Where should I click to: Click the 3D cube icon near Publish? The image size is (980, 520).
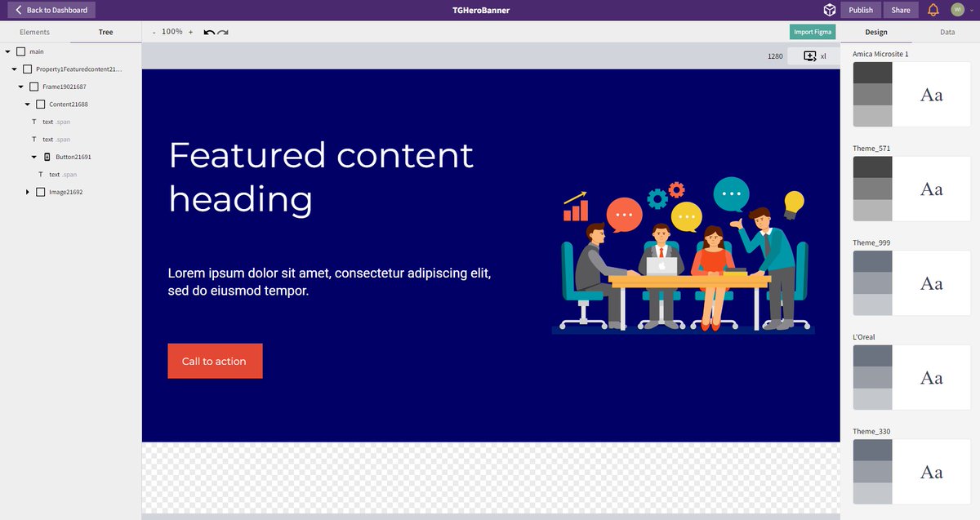coord(829,10)
